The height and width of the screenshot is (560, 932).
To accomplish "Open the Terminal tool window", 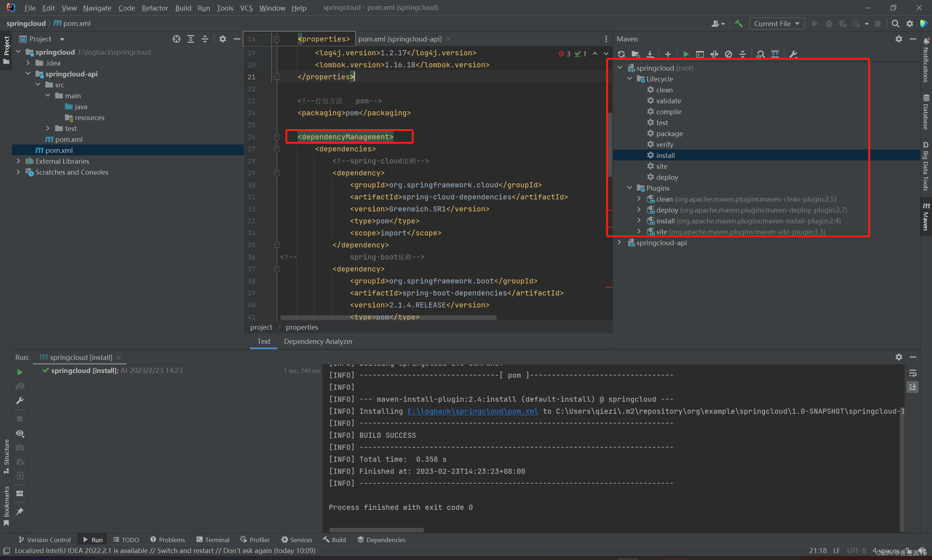I will coord(213,540).
